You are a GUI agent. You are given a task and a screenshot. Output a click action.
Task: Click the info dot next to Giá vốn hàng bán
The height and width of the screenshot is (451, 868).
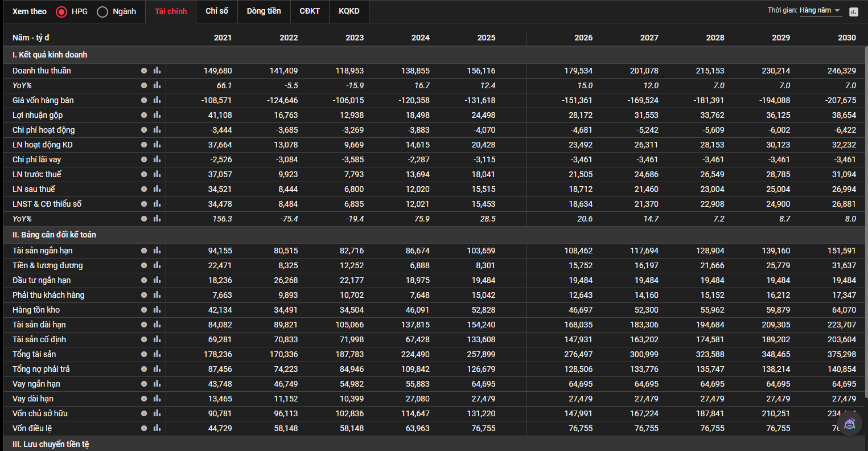click(144, 100)
